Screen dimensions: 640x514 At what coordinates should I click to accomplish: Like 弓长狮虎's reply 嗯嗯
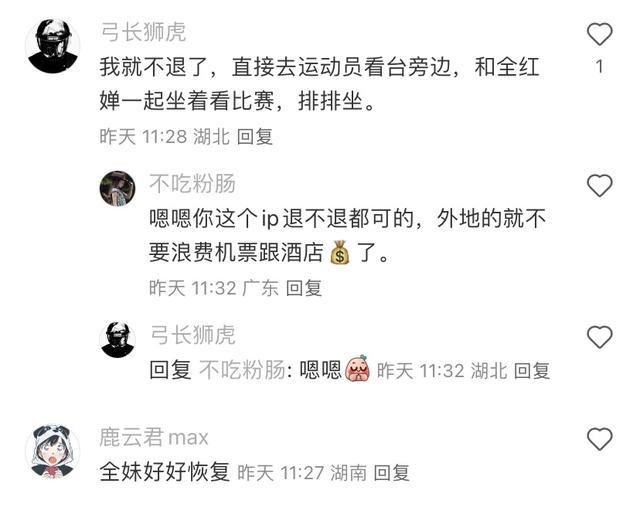[x=599, y=337]
